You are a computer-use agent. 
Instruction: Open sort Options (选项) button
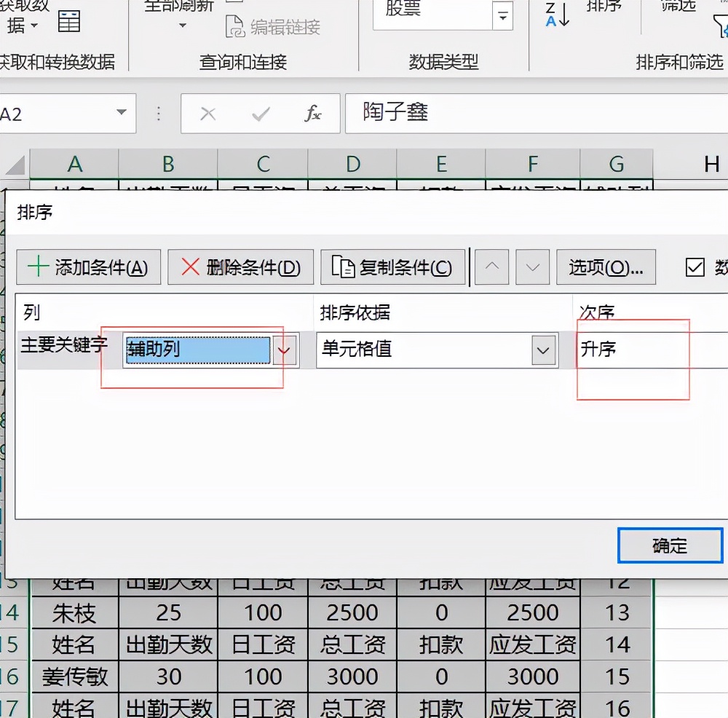tap(606, 267)
